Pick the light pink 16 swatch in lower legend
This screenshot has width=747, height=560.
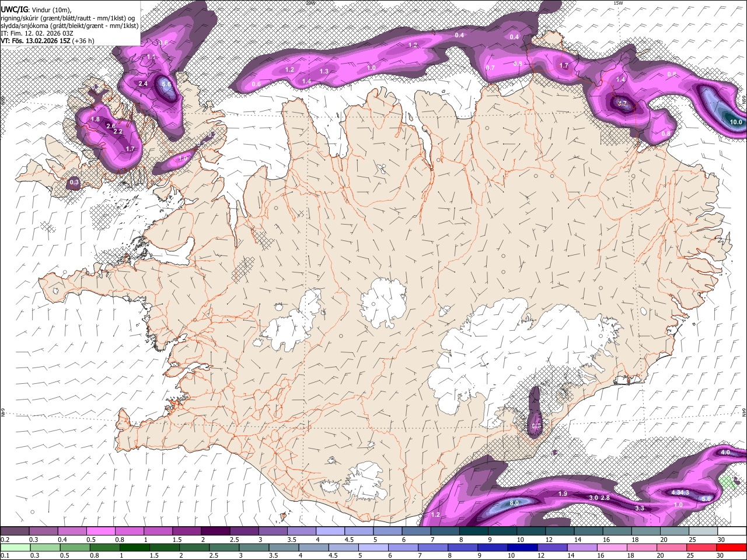pyautogui.click(x=612, y=547)
